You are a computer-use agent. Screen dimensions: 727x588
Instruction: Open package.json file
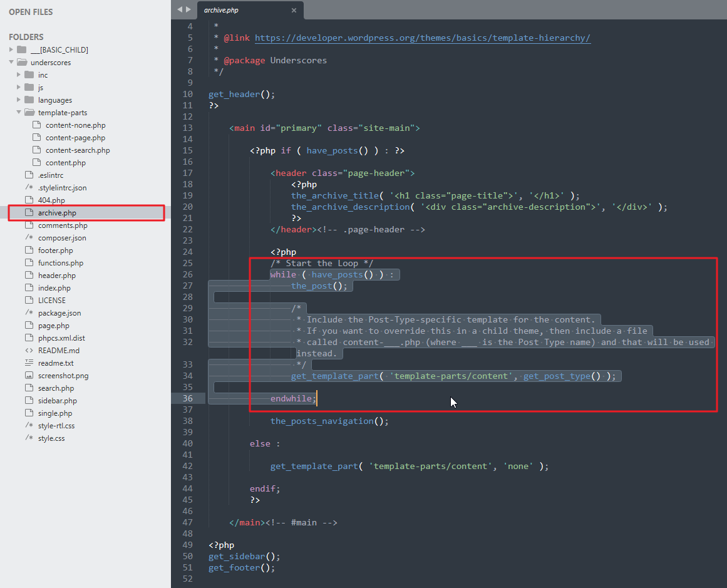pos(60,313)
